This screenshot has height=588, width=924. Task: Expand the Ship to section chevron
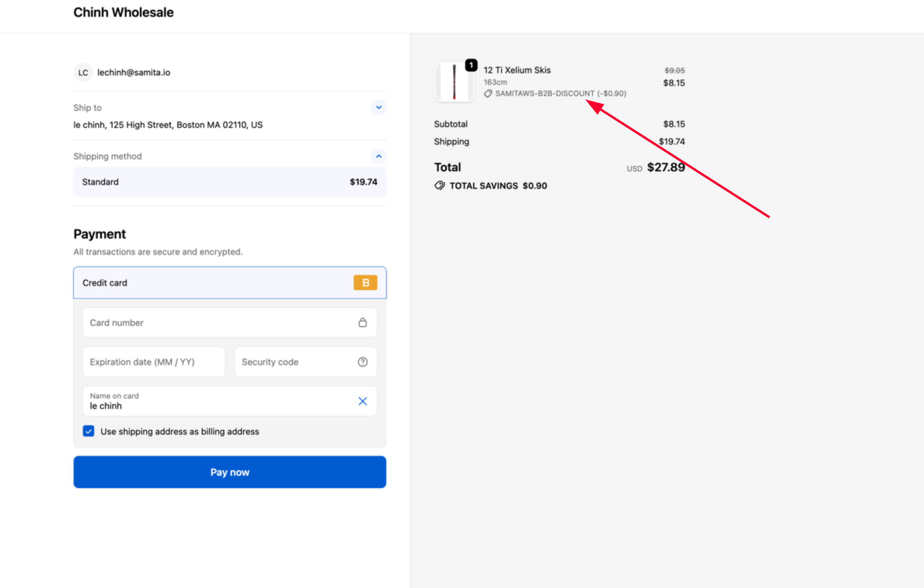378,108
